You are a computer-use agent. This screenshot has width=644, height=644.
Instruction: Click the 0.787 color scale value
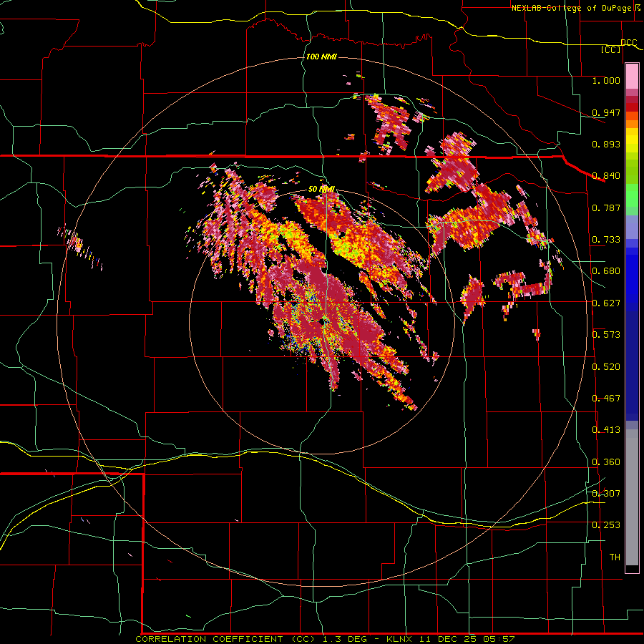click(606, 208)
